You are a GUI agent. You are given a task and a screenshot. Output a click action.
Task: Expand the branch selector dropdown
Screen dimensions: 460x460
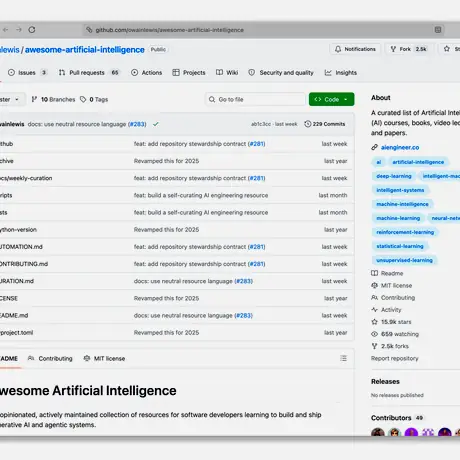12,99
